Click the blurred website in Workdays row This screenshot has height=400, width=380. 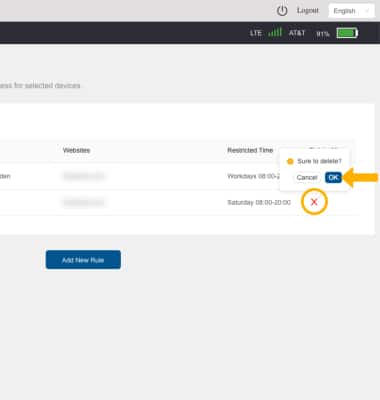pyautogui.click(x=84, y=176)
